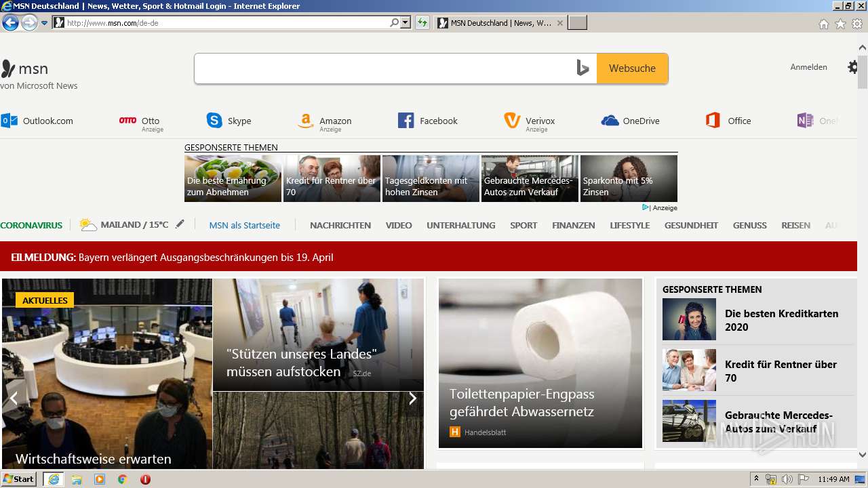
Task: Click the Websuche button
Action: (x=632, y=68)
